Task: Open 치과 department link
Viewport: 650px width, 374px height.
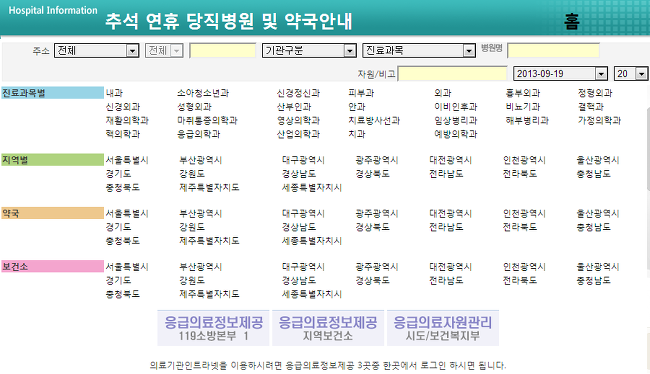Action: pos(357,134)
